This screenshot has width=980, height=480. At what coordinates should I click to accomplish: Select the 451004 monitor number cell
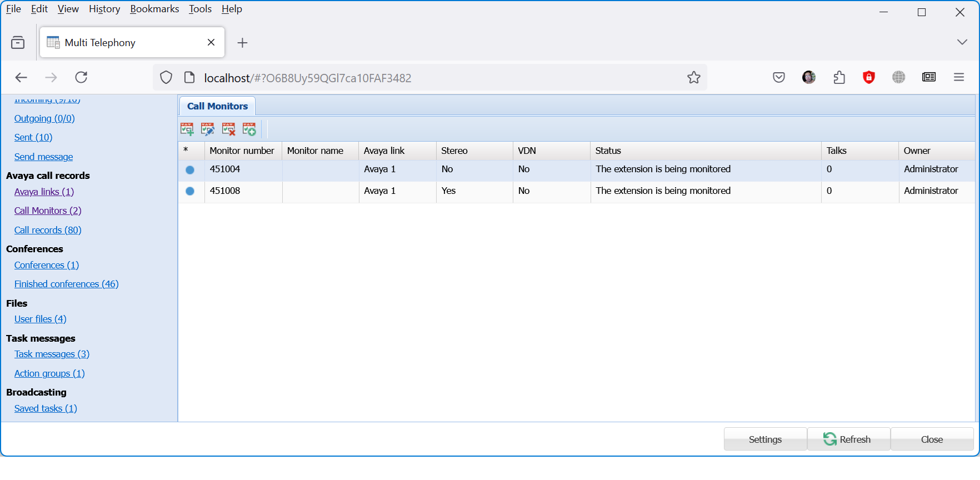(x=243, y=169)
